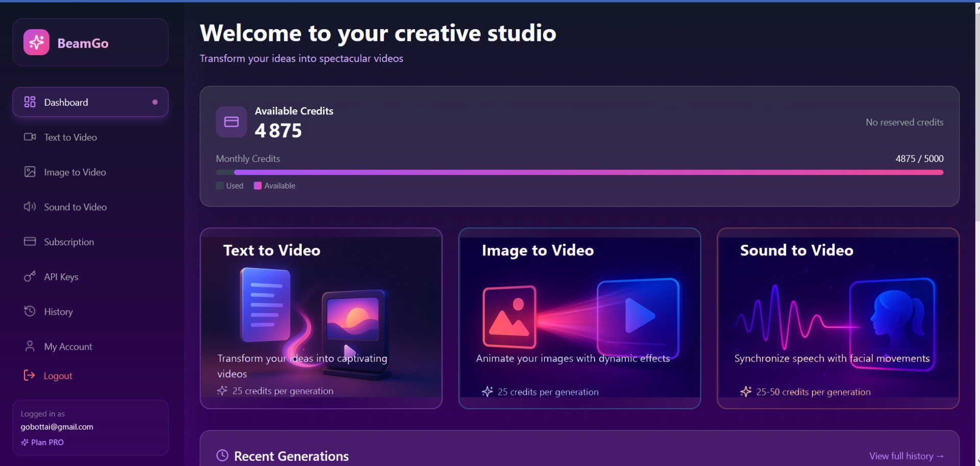Select the Text to Video camera icon

pos(30,137)
